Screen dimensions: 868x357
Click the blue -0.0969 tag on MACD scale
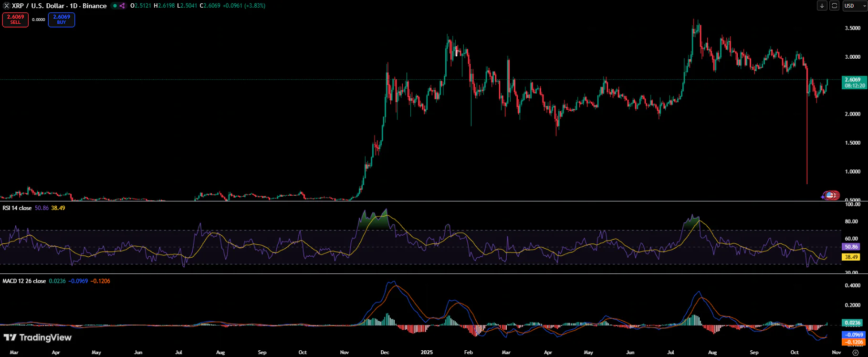click(x=854, y=335)
